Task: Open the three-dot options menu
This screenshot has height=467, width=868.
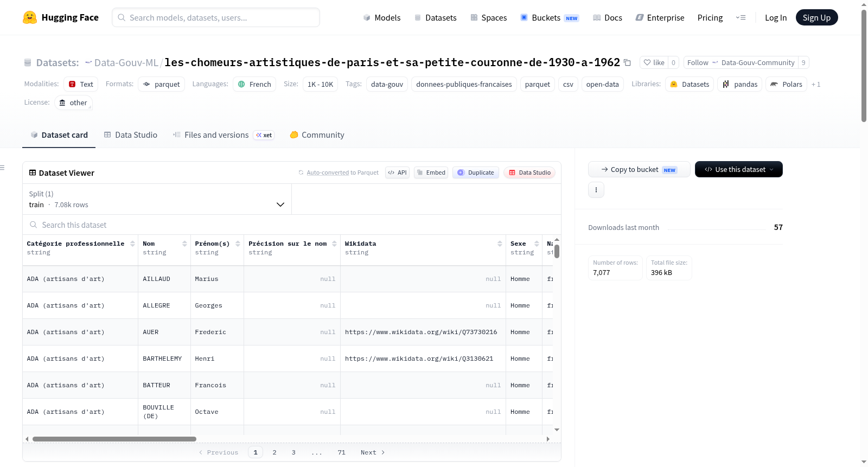Action: tap(596, 190)
